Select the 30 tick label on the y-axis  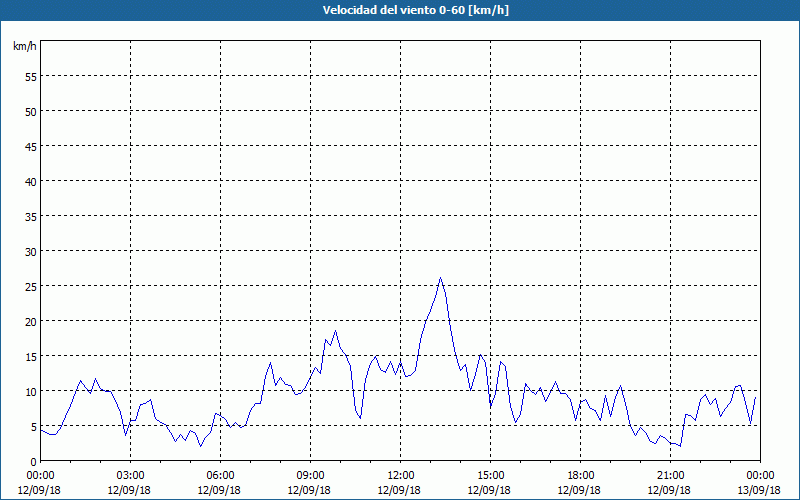tap(31, 251)
